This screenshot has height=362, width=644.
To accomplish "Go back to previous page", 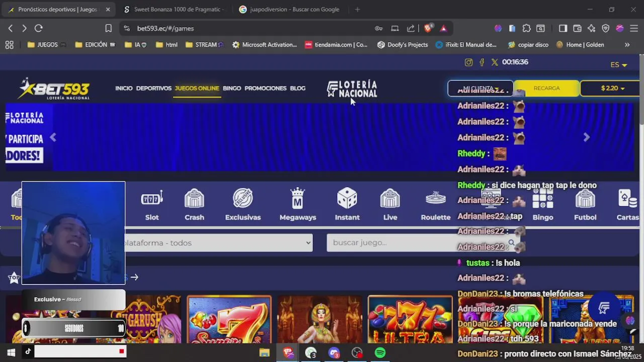I will 10,28.
